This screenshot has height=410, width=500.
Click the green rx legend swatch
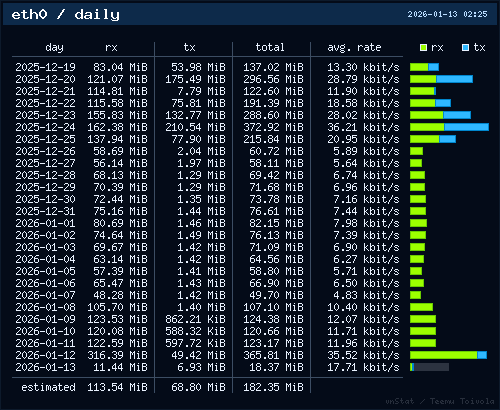point(423,48)
